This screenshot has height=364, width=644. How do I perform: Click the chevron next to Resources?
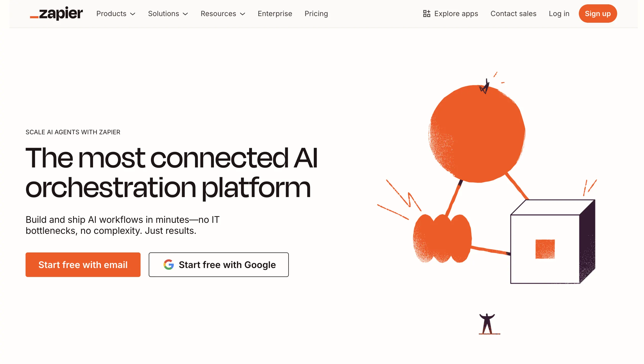(x=242, y=14)
